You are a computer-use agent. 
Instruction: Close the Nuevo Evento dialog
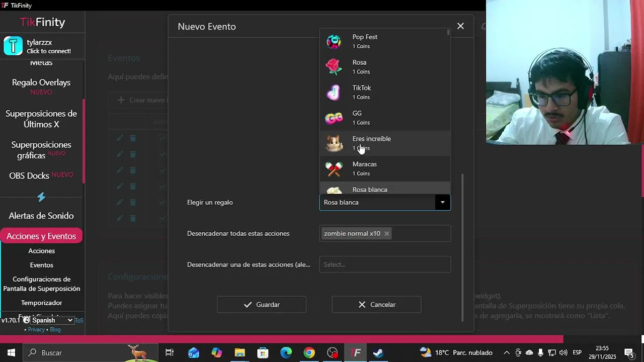(460, 26)
